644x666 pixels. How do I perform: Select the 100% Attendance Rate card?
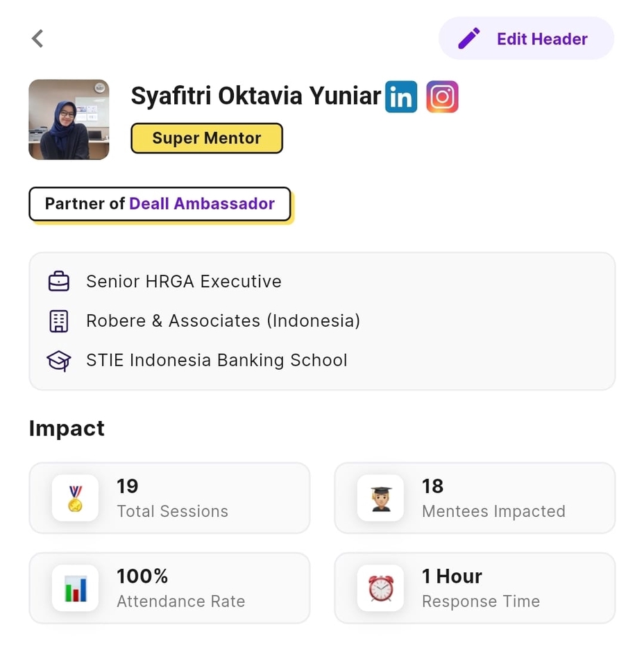coord(169,588)
